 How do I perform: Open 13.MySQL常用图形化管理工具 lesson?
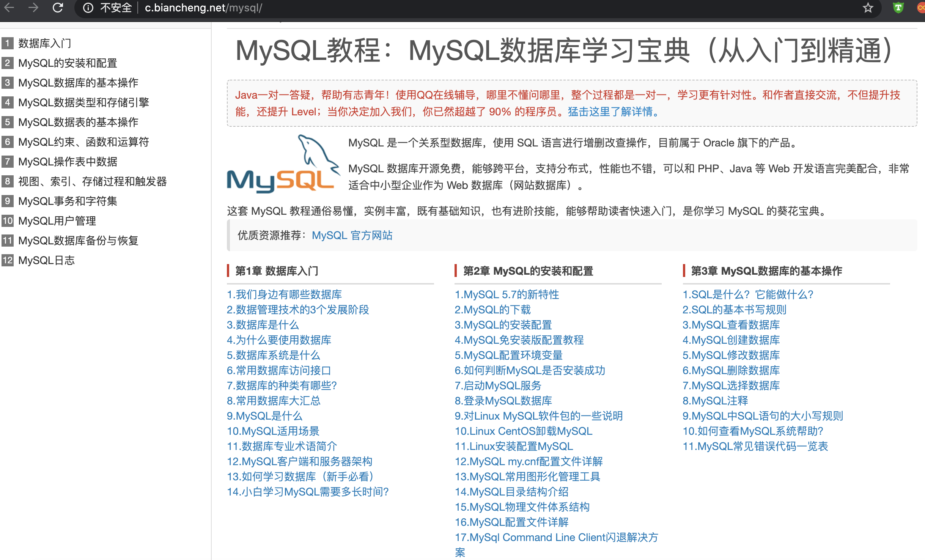527,477
